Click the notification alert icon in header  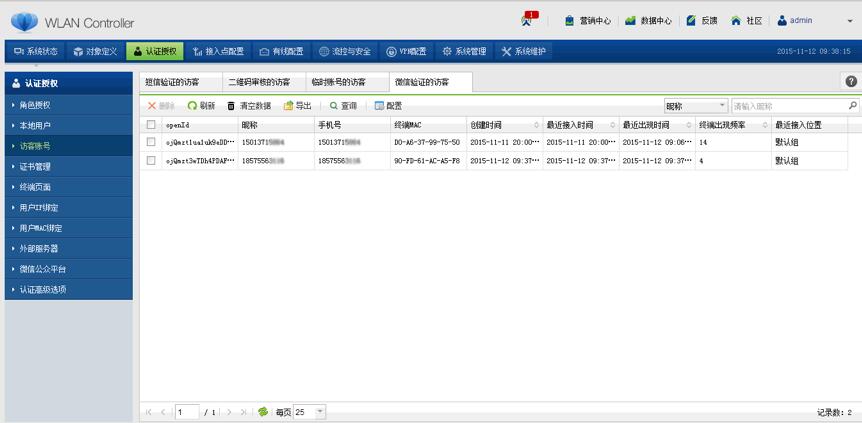click(529, 20)
